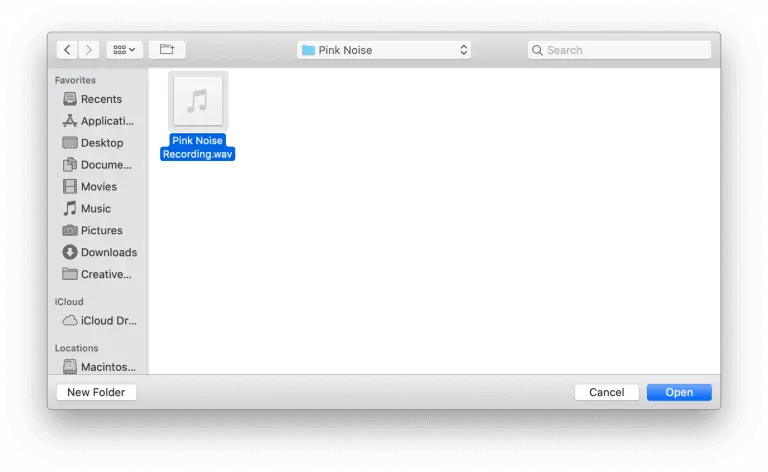Select Recents in the sidebar

pos(100,99)
